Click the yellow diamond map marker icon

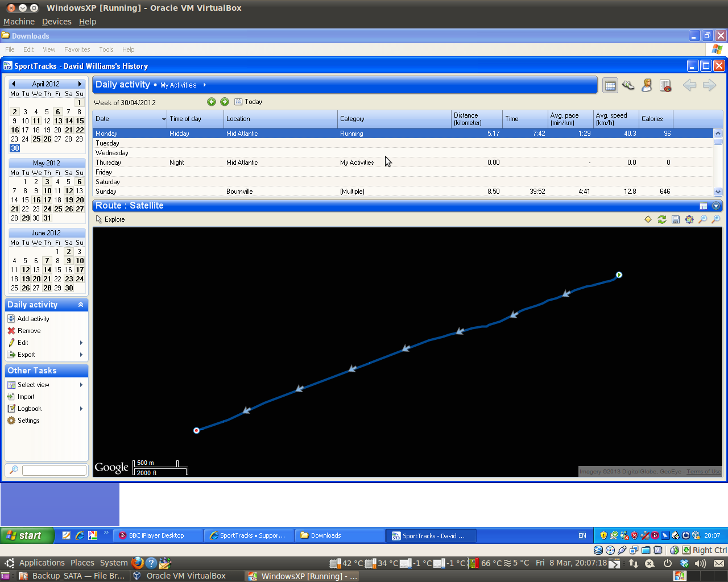tap(648, 219)
